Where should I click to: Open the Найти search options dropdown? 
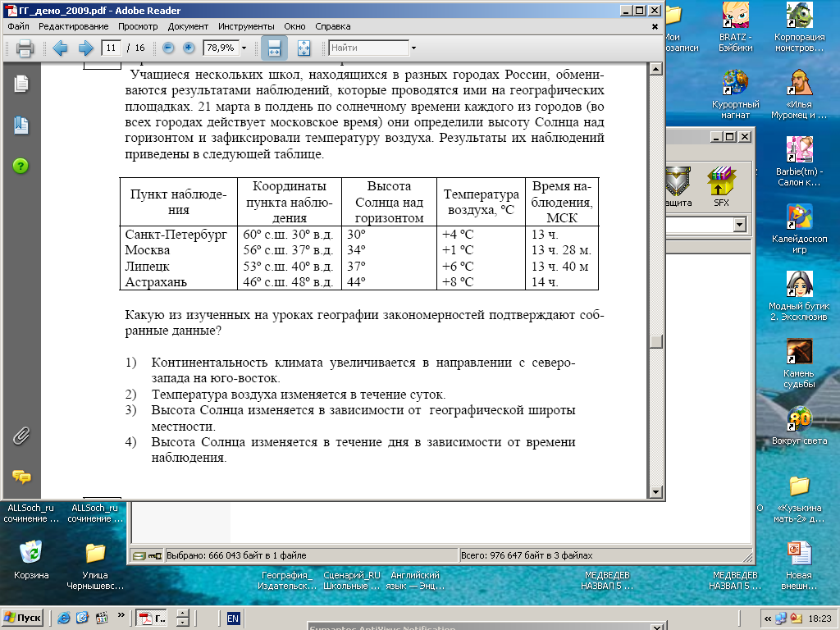click(x=413, y=48)
